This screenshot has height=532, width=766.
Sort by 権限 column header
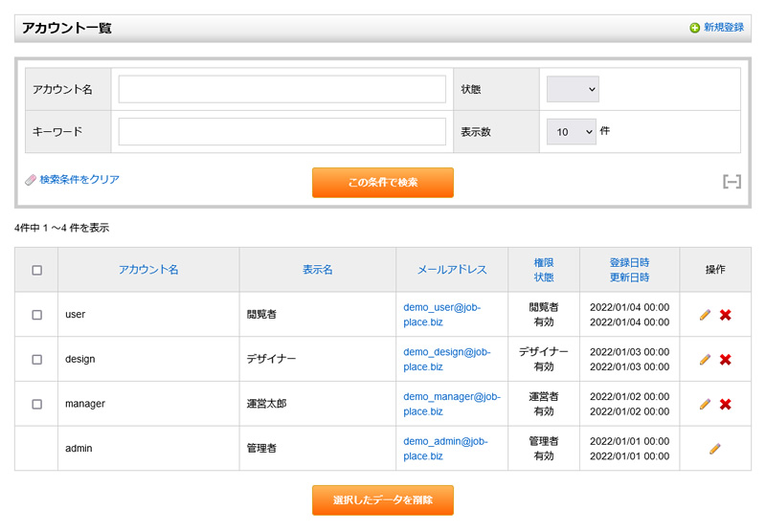click(544, 262)
